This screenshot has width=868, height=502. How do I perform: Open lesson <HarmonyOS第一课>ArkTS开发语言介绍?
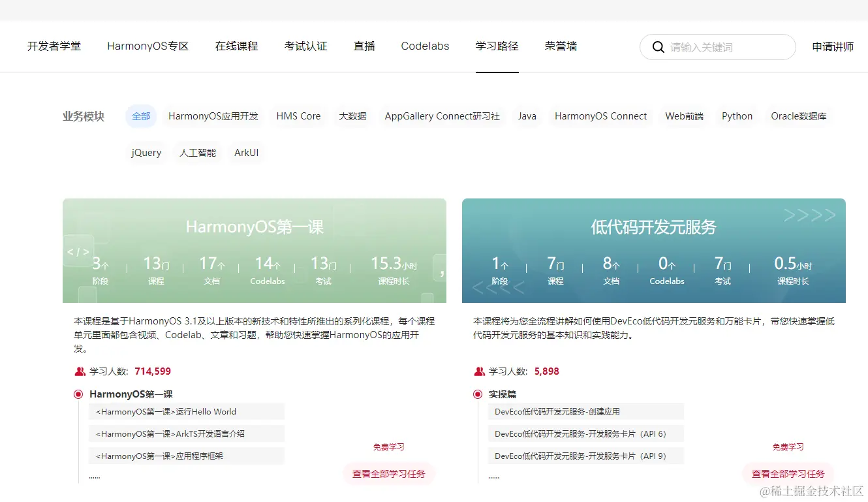point(187,434)
